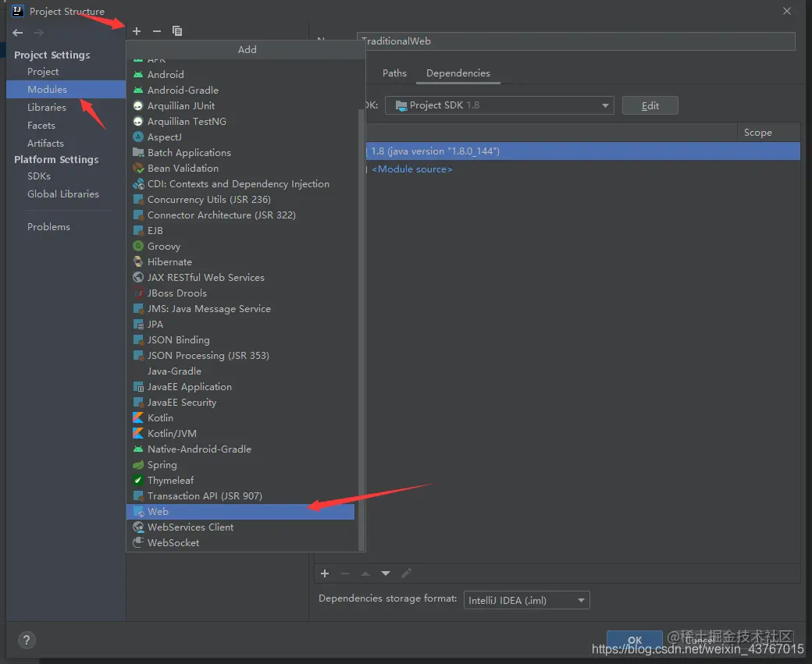Select Native-Android-Gradle entry
Image resolution: width=812 pixels, height=664 pixels.
pos(240,449)
